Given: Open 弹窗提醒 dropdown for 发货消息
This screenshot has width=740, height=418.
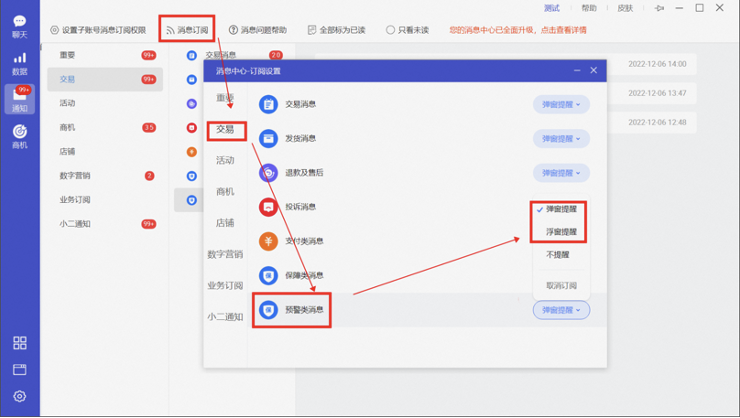Looking at the screenshot, I should pyautogui.click(x=561, y=139).
